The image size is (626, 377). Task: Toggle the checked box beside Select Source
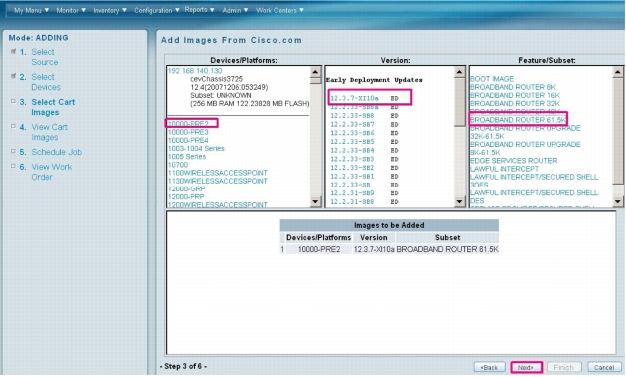click(x=13, y=51)
